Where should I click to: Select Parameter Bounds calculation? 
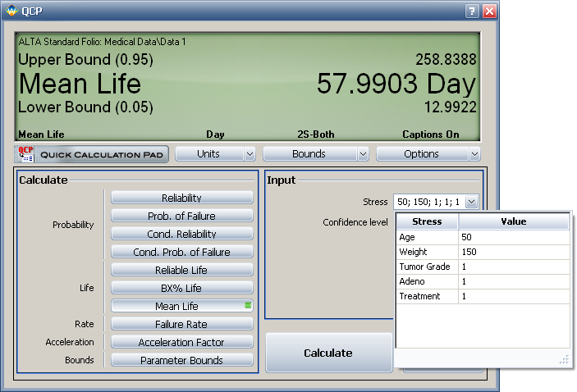coord(182,360)
